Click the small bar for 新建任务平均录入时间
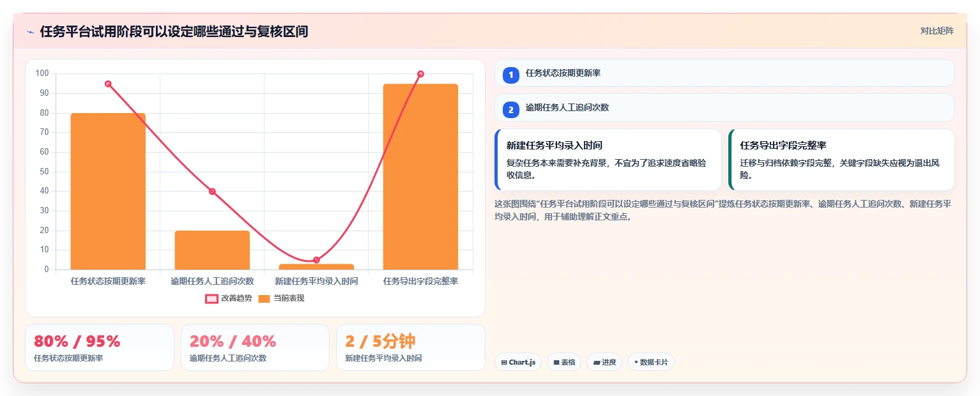The image size is (980, 396). (316, 267)
